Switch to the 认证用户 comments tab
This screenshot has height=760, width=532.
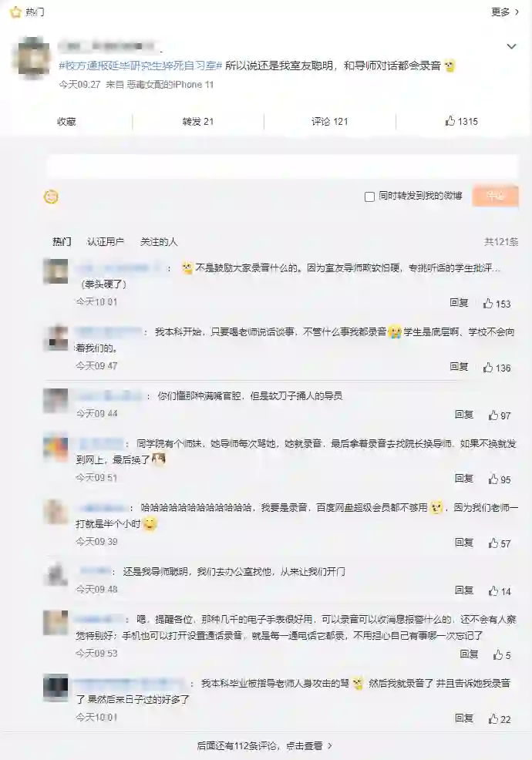click(x=105, y=241)
